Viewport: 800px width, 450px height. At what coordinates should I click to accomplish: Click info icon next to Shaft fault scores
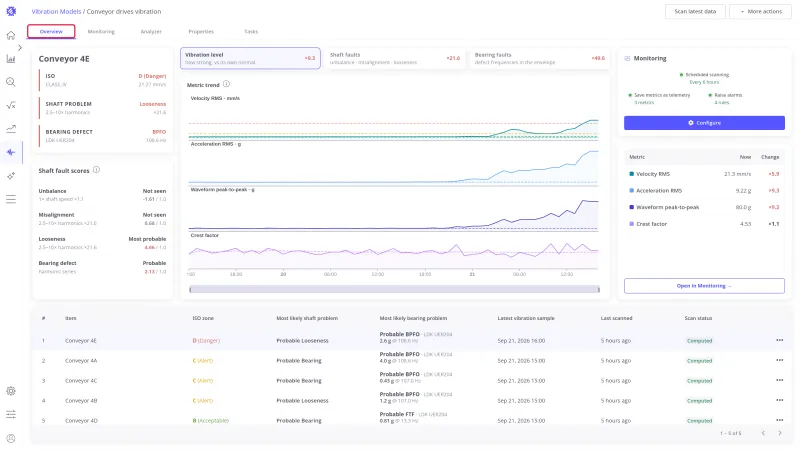96,170
